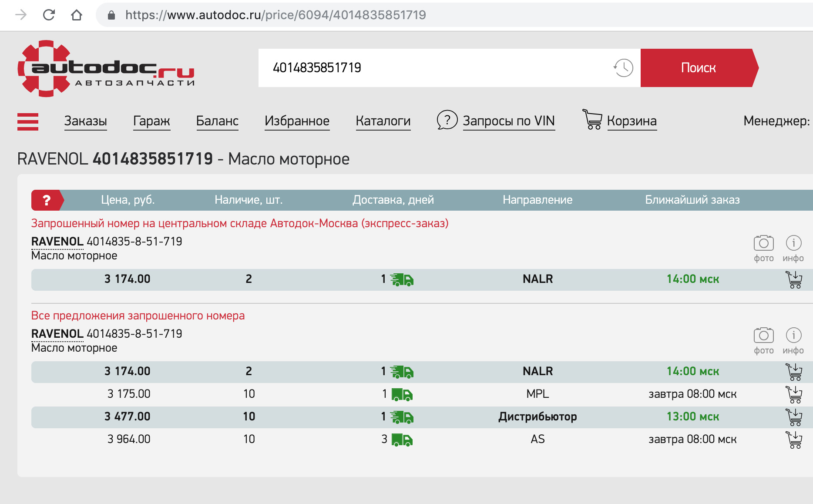Open Запросы по VIN link
The height and width of the screenshot is (504, 813).
(509, 121)
